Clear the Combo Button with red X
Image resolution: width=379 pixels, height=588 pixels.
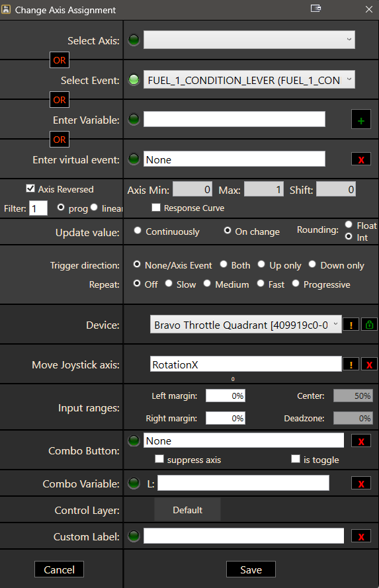tap(360, 441)
